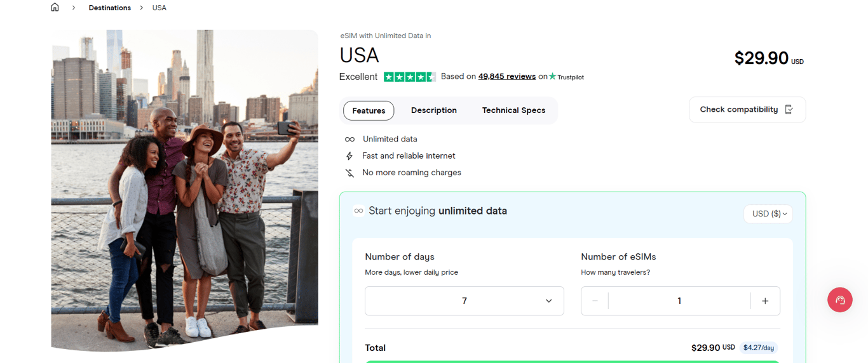Open the Technical Specs tab

point(513,110)
